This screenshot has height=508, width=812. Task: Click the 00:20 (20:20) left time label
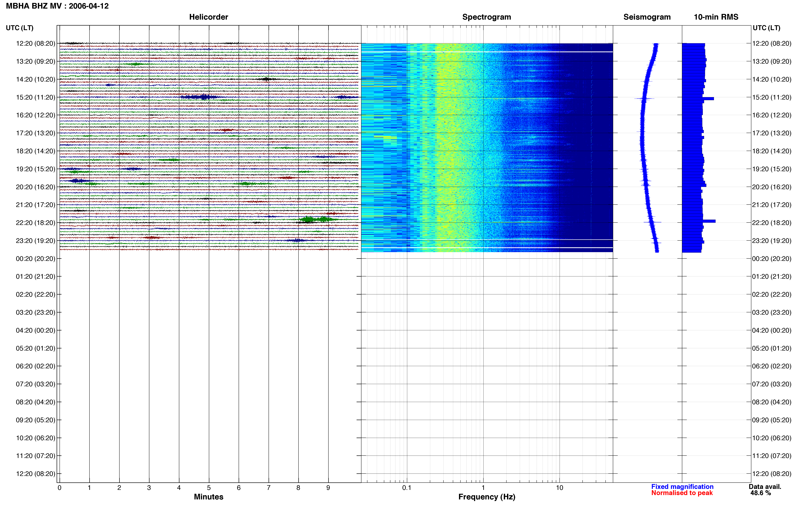click(x=36, y=259)
